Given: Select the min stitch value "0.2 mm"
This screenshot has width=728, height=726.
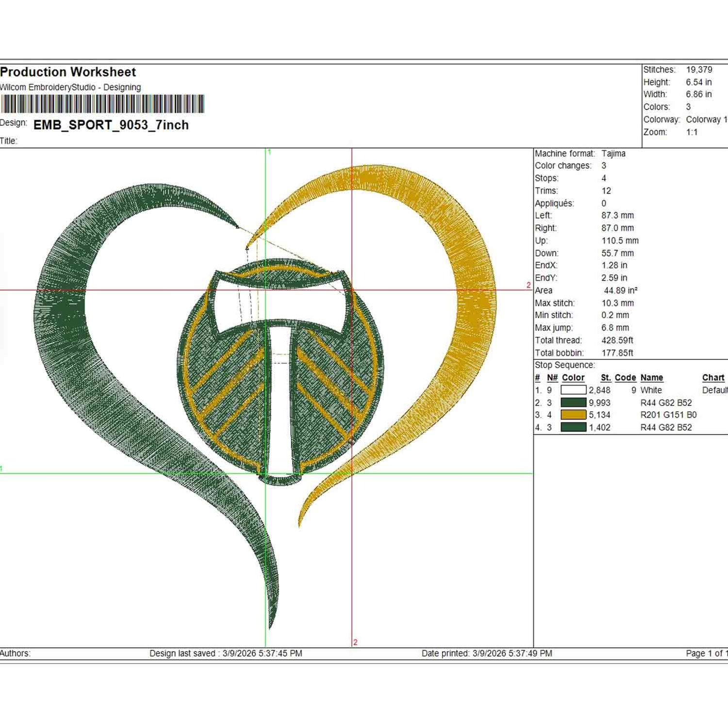Looking at the screenshot, I should [x=615, y=315].
